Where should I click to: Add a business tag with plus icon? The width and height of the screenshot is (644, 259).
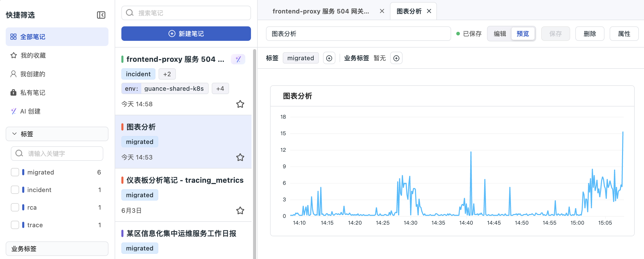pos(396,58)
